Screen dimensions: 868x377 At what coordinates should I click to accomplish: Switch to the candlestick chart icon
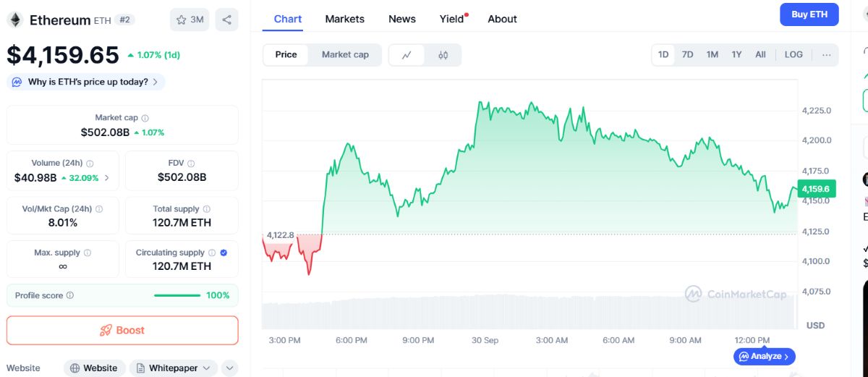(443, 54)
